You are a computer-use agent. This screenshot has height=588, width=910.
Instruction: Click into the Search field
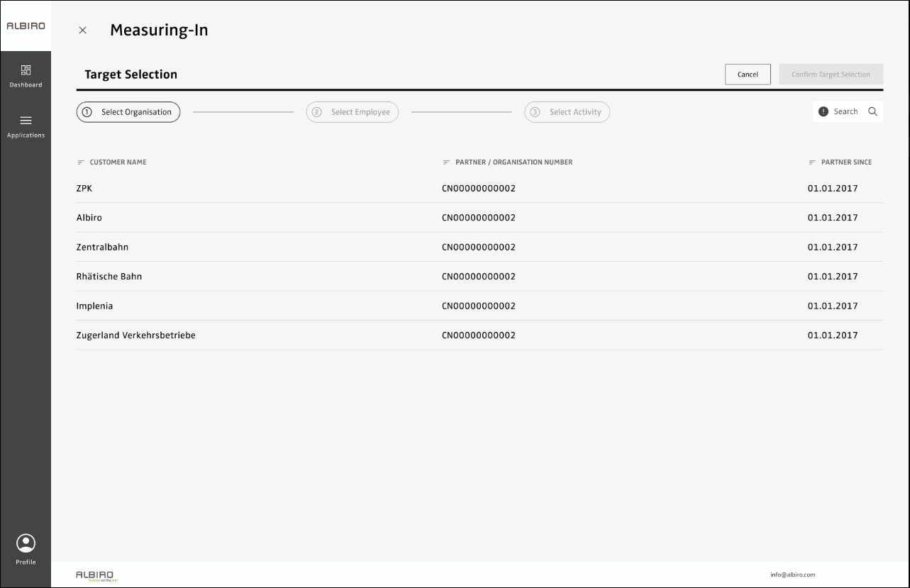[x=845, y=111]
